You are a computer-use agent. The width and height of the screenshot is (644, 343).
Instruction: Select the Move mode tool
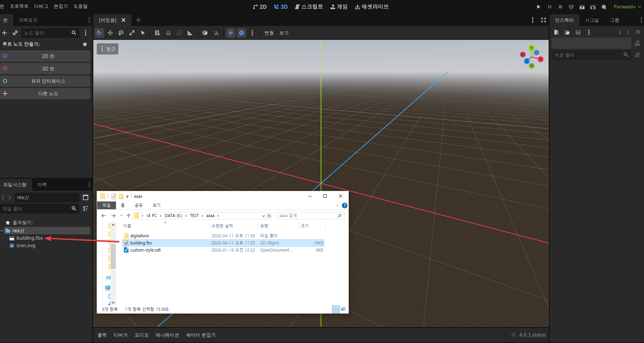pos(110,33)
